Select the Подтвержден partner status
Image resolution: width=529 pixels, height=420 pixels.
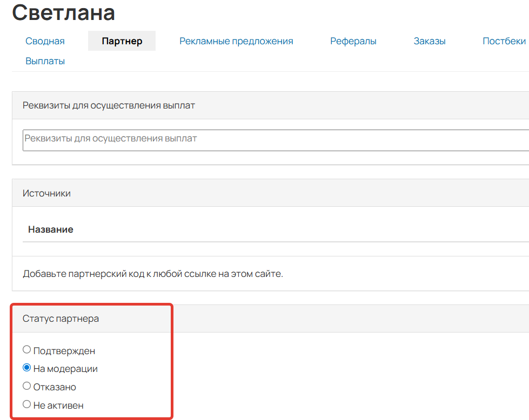pos(26,349)
